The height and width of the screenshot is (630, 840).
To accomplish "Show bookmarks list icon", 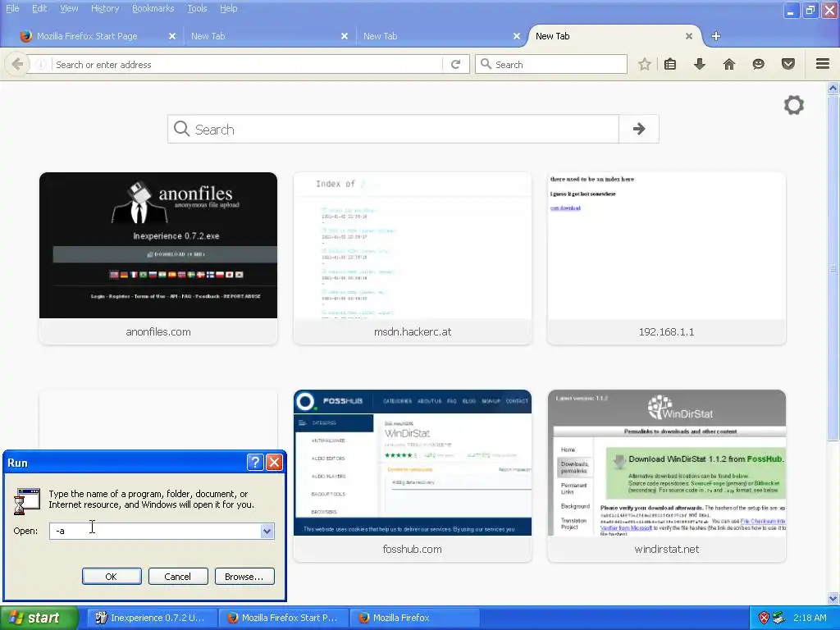I will coord(670,64).
